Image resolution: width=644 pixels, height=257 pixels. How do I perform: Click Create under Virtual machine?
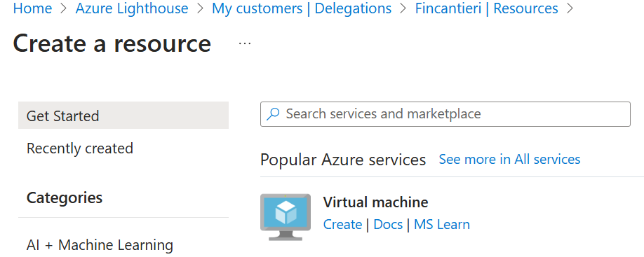pos(342,225)
